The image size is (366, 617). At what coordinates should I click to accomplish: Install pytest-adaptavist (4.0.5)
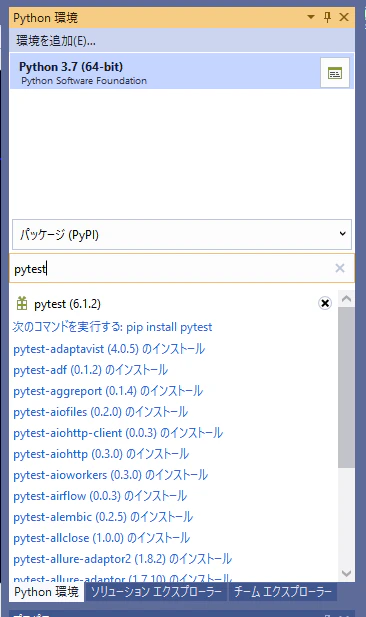109,349
